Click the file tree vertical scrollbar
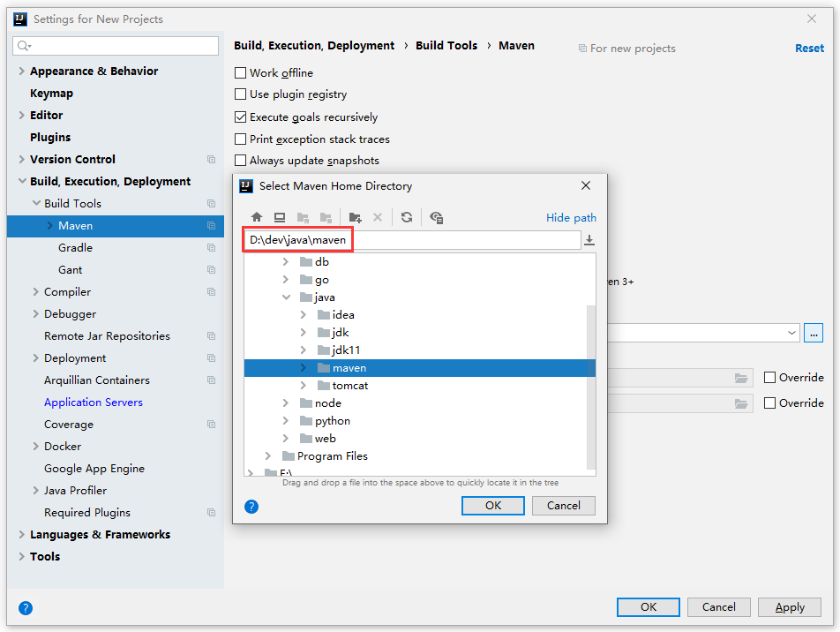 tap(591, 387)
